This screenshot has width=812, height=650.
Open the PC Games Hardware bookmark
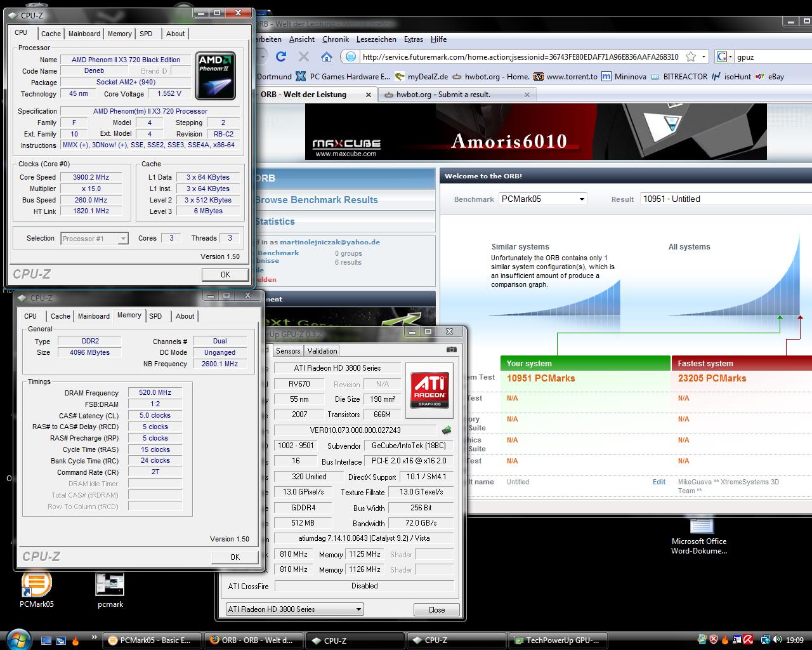click(344, 76)
